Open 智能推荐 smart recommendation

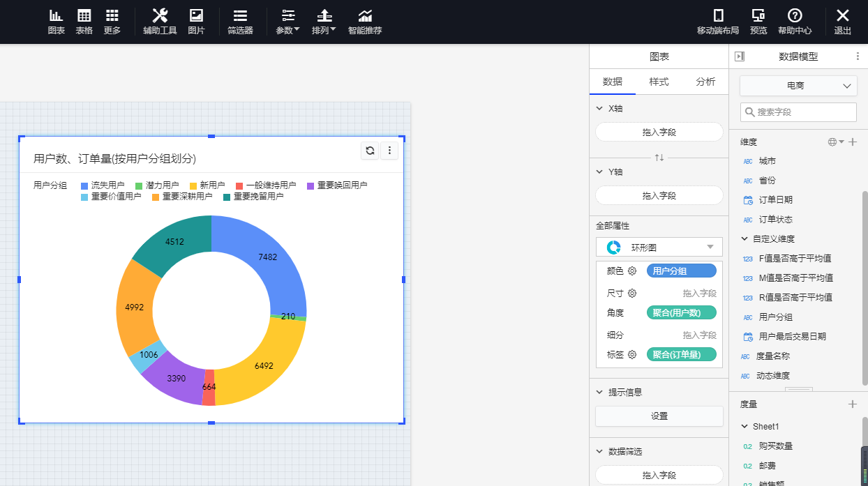365,22
